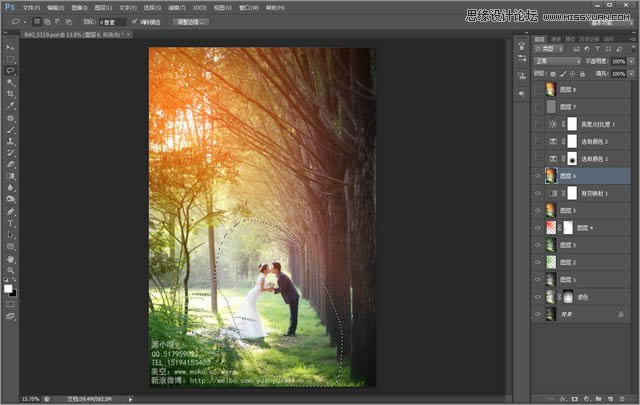Image resolution: width=640 pixels, height=405 pixels.
Task: Change screen mode from toolbox
Action: point(11,316)
